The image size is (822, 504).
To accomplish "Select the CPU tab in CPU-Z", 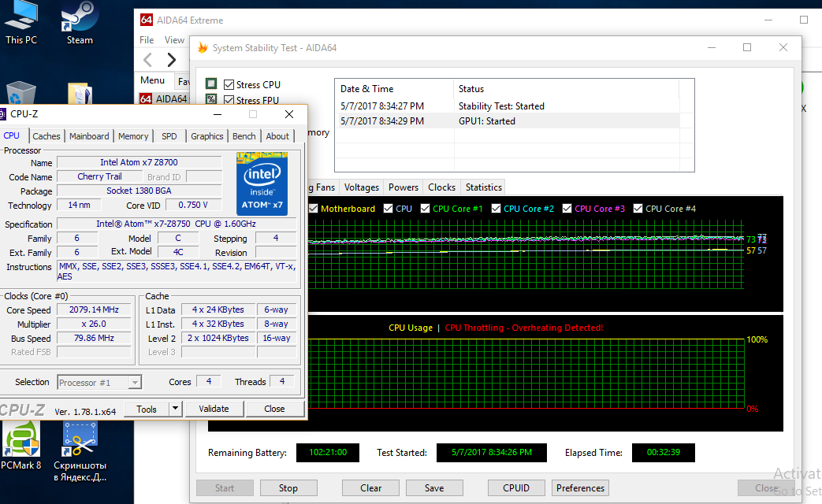I will 12,135.
